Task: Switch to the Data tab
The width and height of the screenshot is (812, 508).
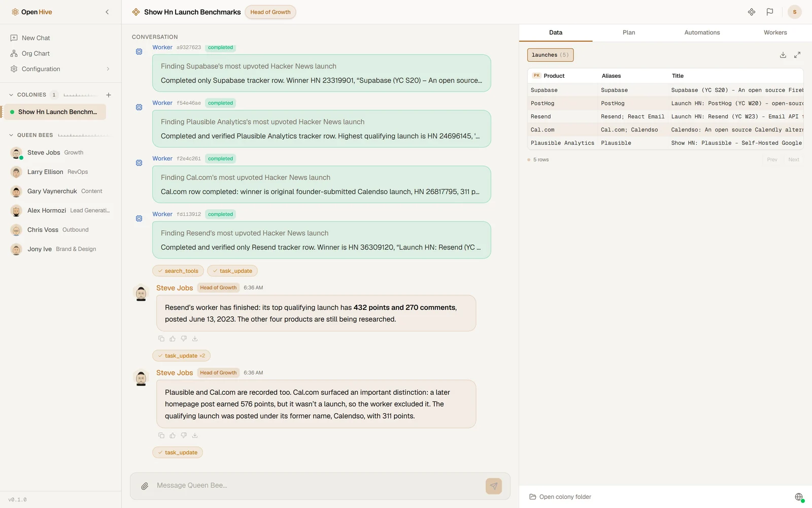Action: [556, 33]
